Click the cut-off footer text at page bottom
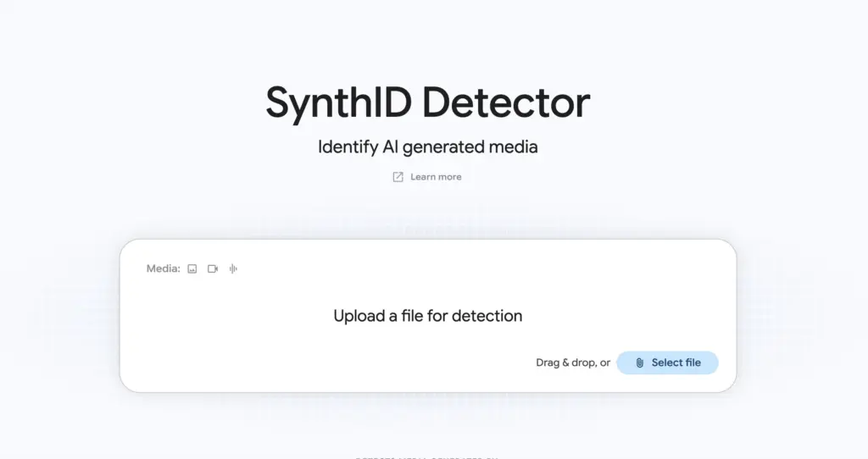The image size is (868, 459). (427, 457)
